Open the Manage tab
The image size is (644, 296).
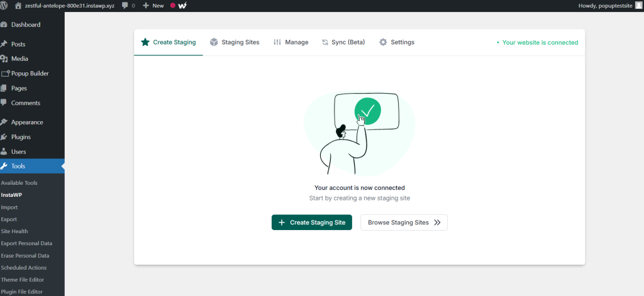pyautogui.click(x=291, y=42)
